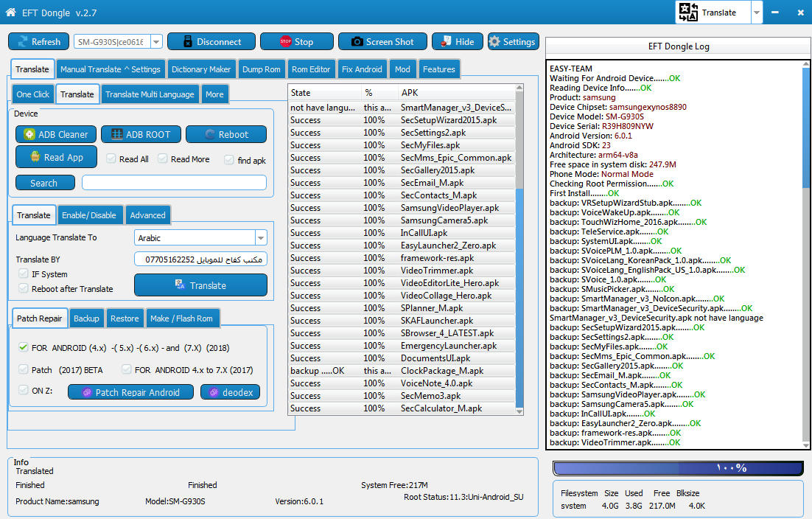This screenshot has height=519, width=812.
Task: Open the More sub-tab
Action: tap(214, 94)
